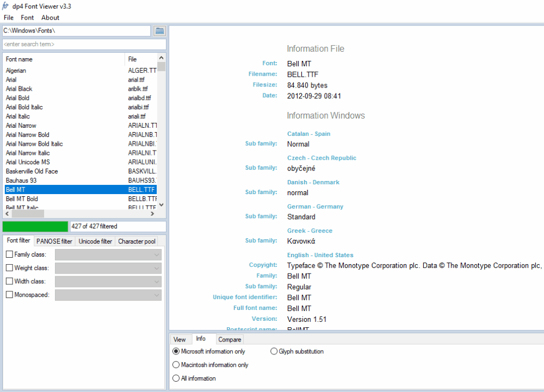The image size is (544, 392).
Task: Switch to the View tab
Action: 180,340
